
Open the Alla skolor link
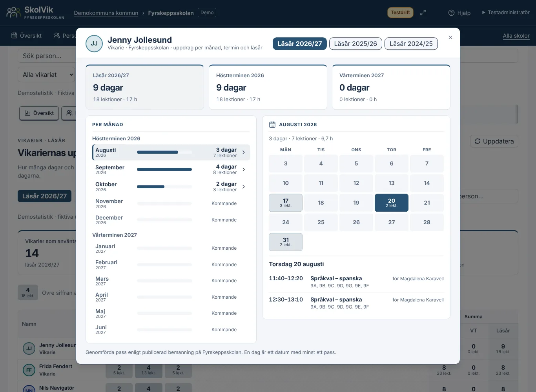(x=516, y=36)
